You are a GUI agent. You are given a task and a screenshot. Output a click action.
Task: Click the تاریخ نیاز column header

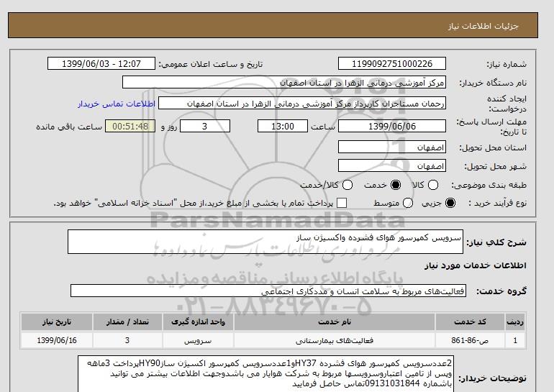pyautogui.click(x=57, y=322)
